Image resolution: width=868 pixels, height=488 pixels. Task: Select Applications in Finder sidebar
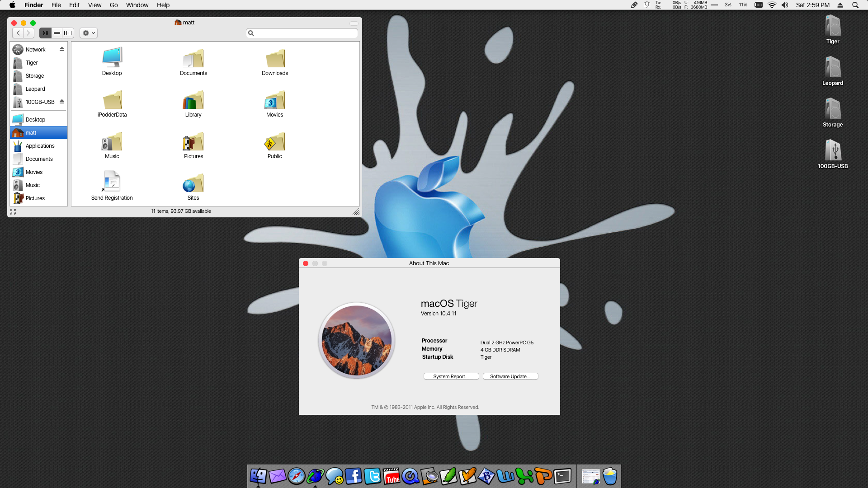(x=38, y=146)
